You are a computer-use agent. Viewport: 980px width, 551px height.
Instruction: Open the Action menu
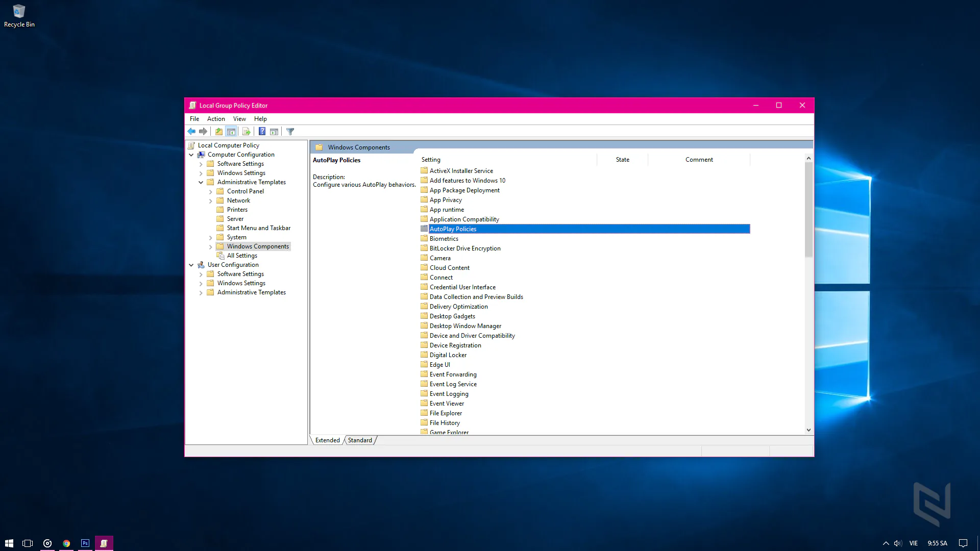(216, 119)
